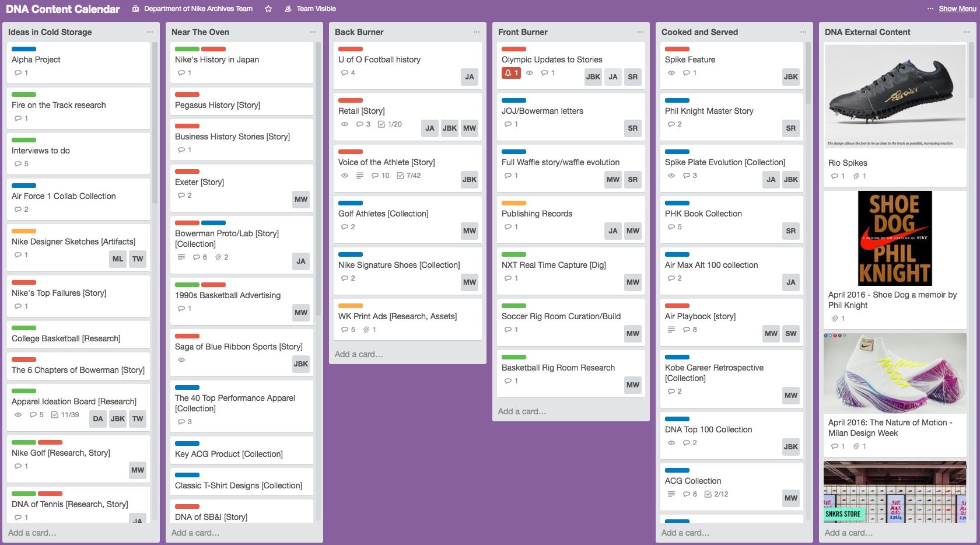
Task: Open the Department of Nike Archives Team link
Action: (x=192, y=9)
